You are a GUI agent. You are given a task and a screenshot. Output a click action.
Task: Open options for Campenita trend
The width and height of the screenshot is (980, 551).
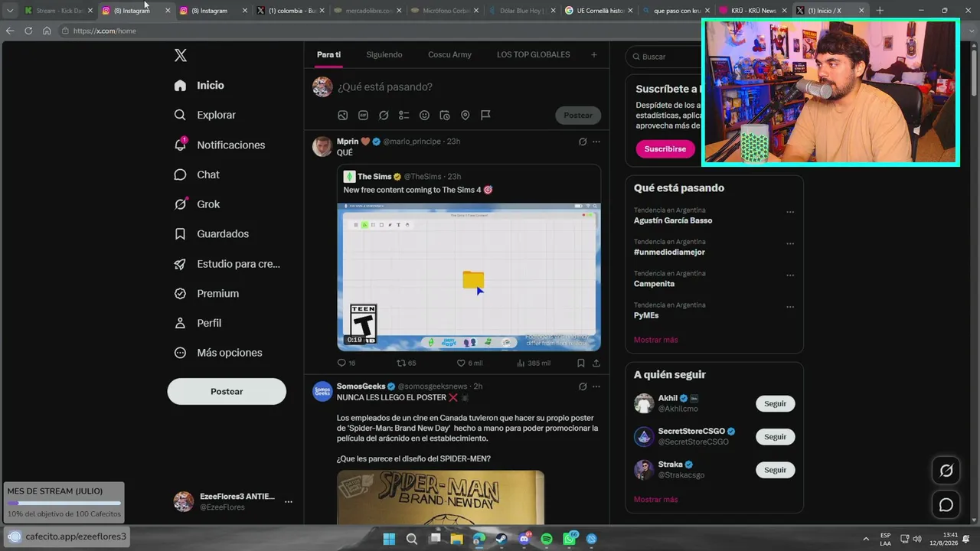pyautogui.click(x=790, y=275)
